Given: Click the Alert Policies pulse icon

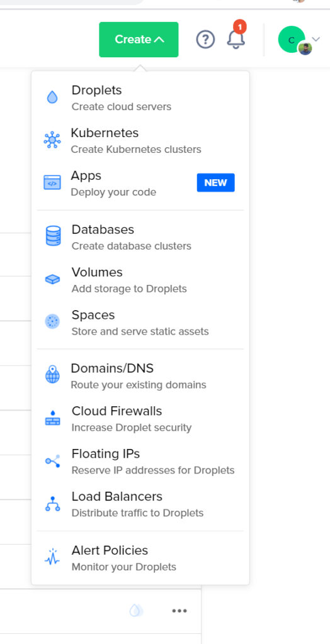Looking at the screenshot, I should point(52,557).
